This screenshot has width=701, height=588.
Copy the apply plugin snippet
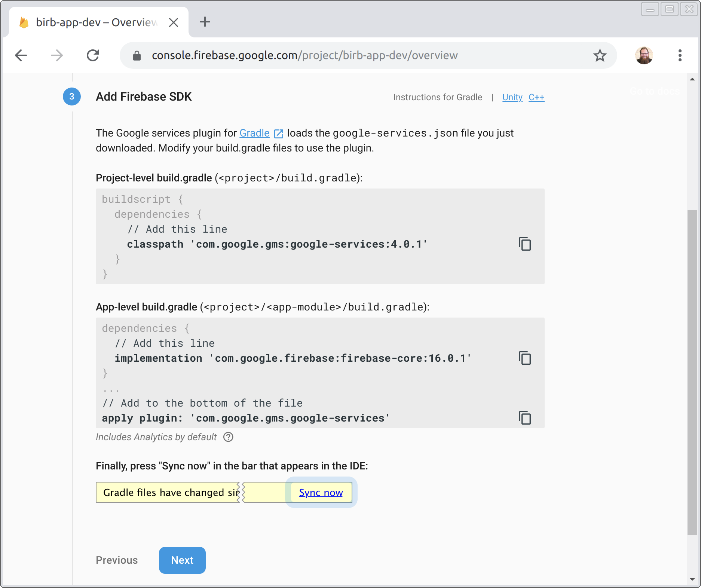(x=525, y=418)
